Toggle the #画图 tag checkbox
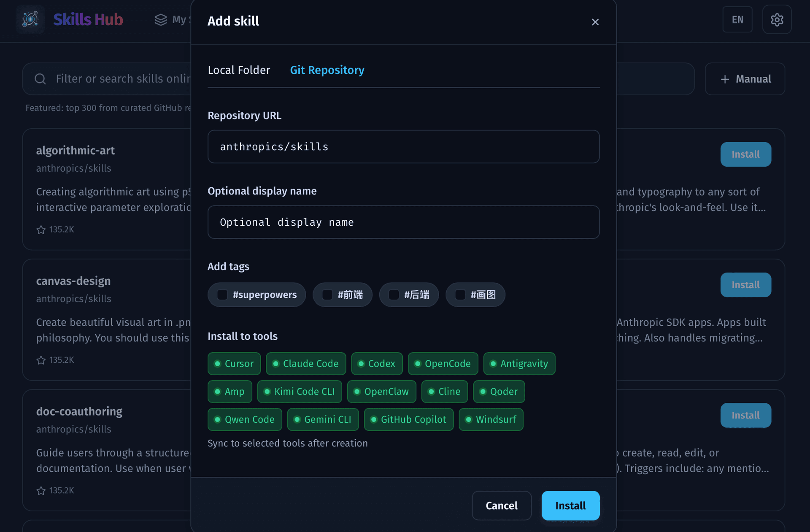 point(460,294)
